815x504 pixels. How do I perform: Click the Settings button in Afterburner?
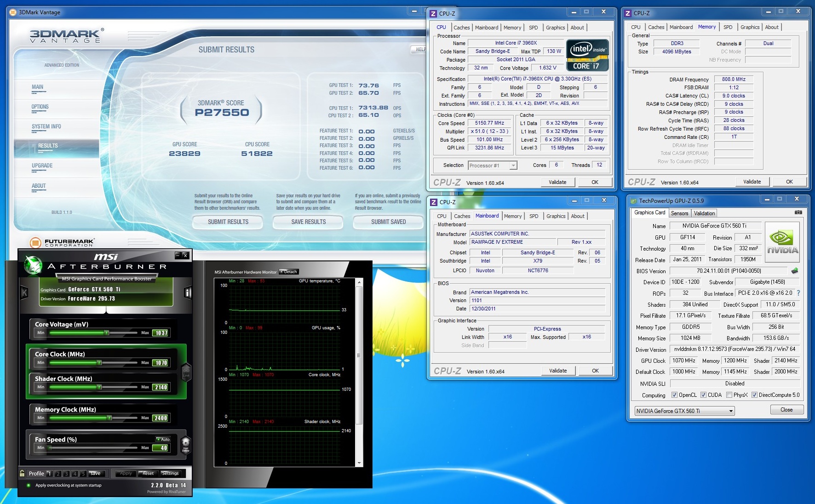pyautogui.click(x=170, y=473)
